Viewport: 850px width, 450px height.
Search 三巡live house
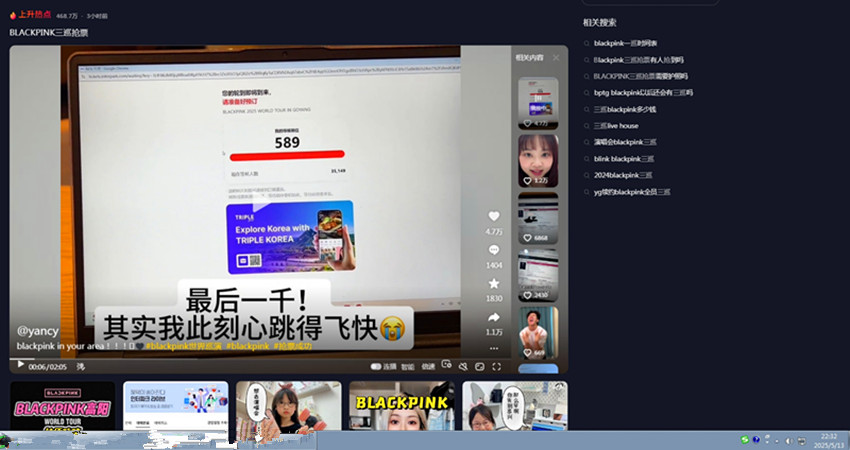(x=616, y=126)
